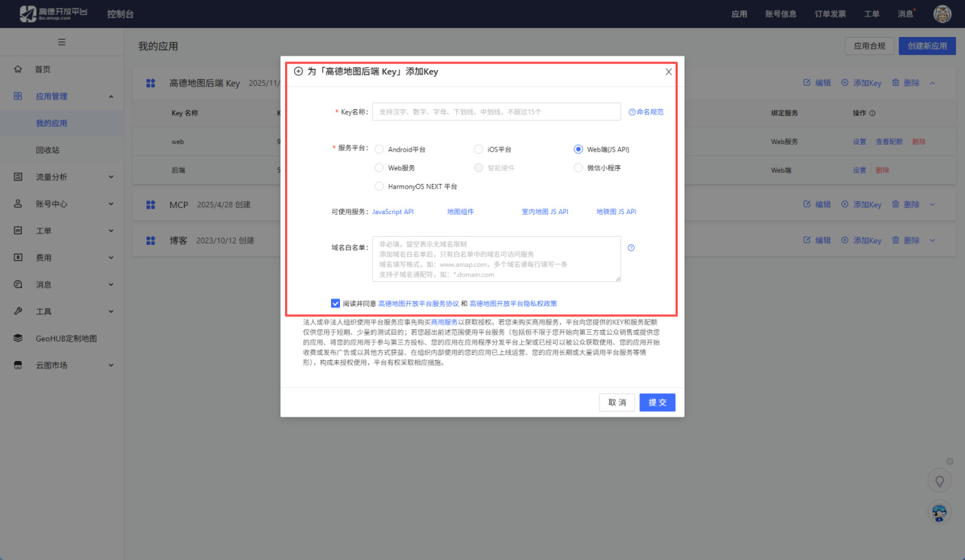This screenshot has height=560, width=965.
Task: Focus the 域名白名单 text area
Action: (x=497, y=259)
